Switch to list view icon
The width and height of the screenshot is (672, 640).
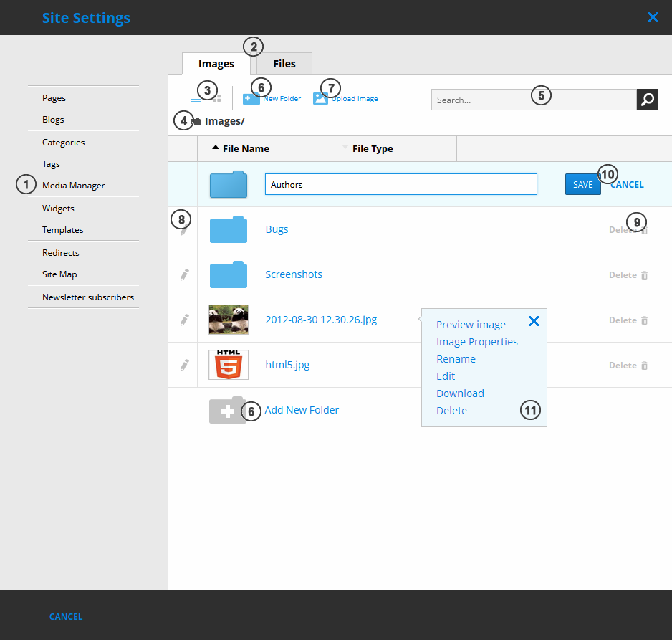tap(196, 98)
